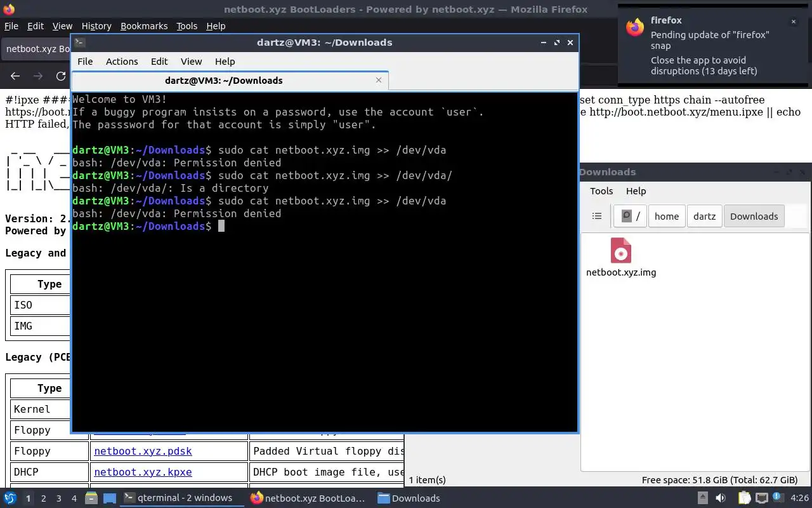Viewport: 812px width, 508px height.
Task: Open Firefox File menu
Action: pyautogui.click(x=11, y=26)
